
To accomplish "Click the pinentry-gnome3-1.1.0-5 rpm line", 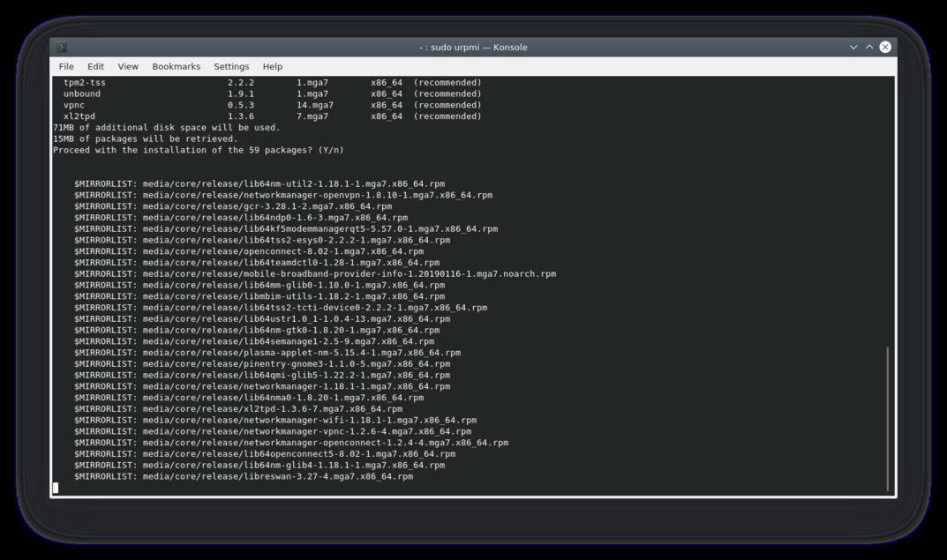I will point(262,364).
